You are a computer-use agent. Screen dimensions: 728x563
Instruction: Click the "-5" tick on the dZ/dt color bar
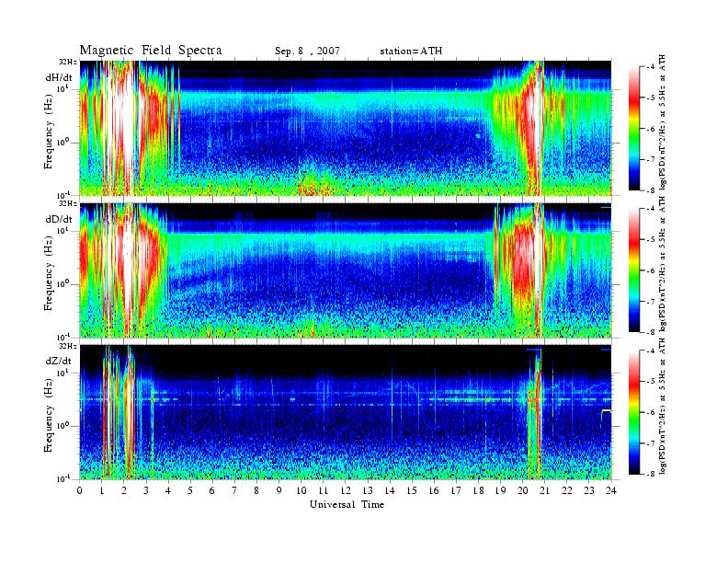tap(651, 381)
